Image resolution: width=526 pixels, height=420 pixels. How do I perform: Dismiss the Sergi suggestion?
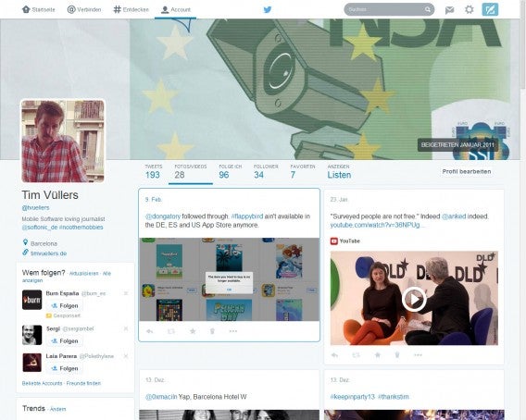coord(126,328)
